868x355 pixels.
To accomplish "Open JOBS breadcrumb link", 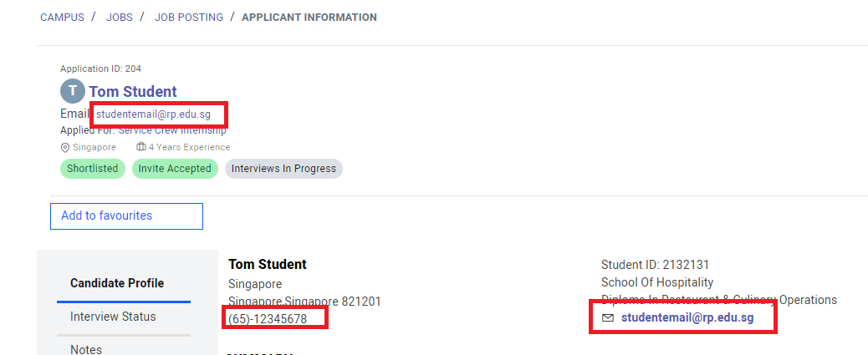I will pyautogui.click(x=120, y=18).
